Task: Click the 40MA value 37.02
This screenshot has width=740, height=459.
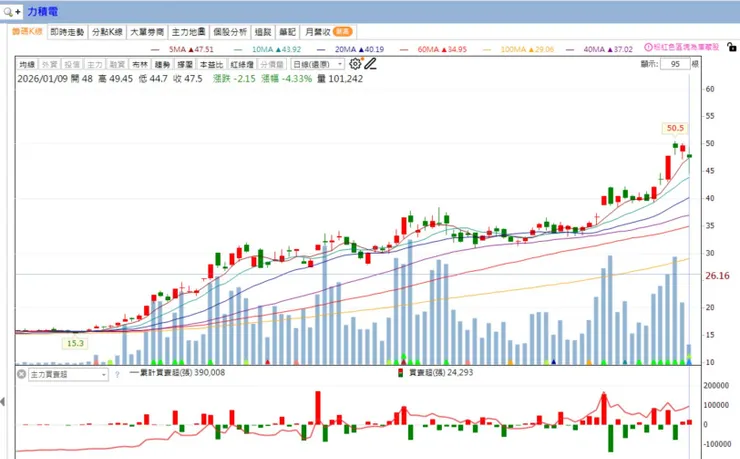Action: [623, 49]
